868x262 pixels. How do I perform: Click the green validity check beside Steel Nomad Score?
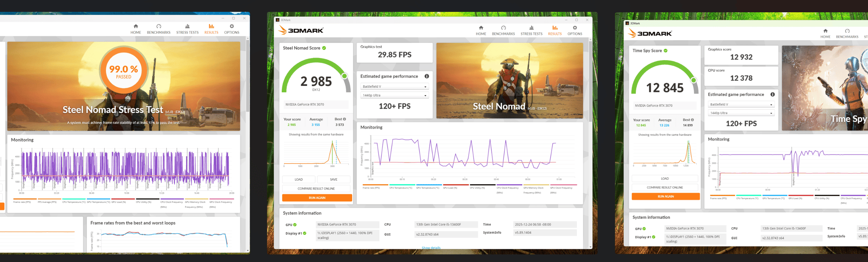point(324,48)
